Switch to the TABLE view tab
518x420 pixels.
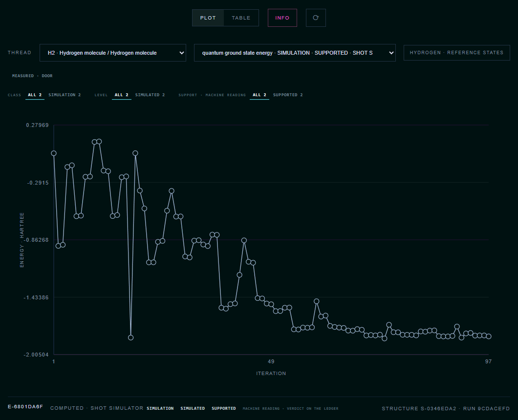click(x=241, y=18)
